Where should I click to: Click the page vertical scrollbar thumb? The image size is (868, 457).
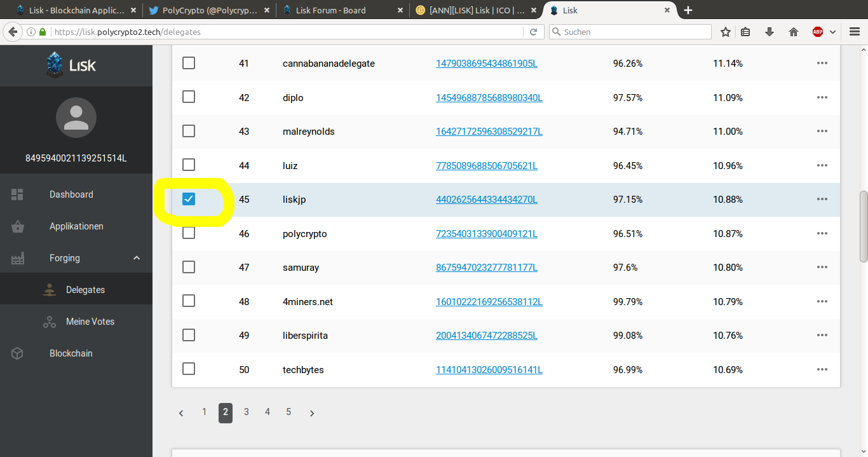(x=864, y=226)
